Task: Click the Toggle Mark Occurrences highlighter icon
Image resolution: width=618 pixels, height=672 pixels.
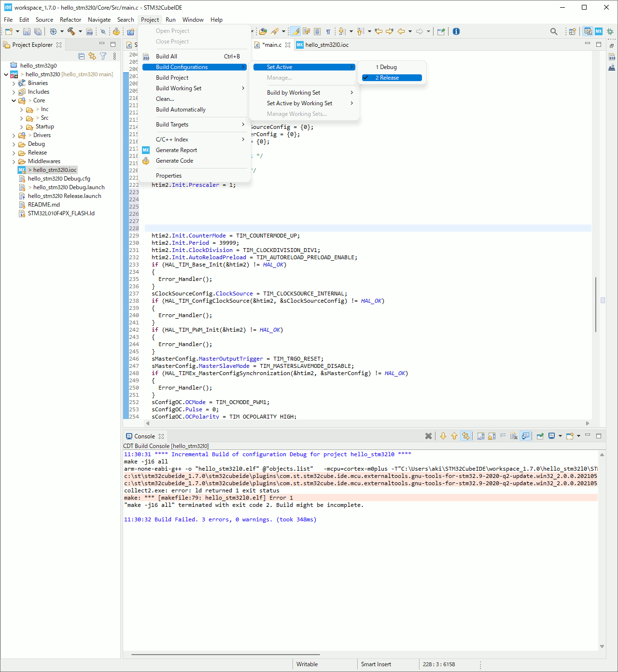Action: pos(295,31)
